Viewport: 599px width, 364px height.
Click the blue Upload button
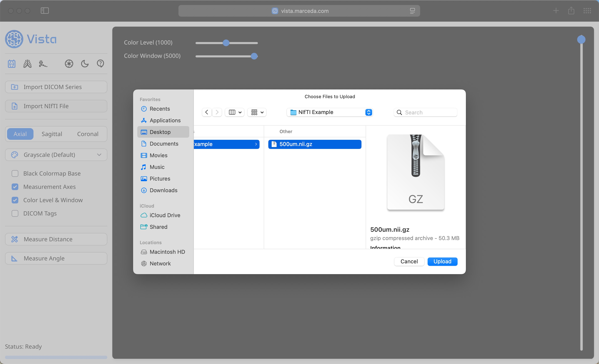click(442, 261)
